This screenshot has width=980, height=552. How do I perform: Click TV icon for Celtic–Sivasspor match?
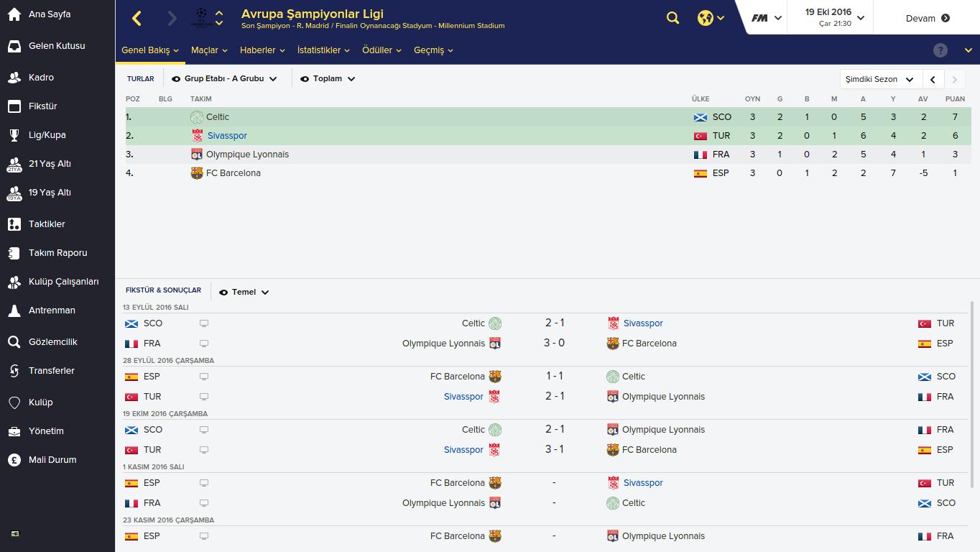(204, 323)
